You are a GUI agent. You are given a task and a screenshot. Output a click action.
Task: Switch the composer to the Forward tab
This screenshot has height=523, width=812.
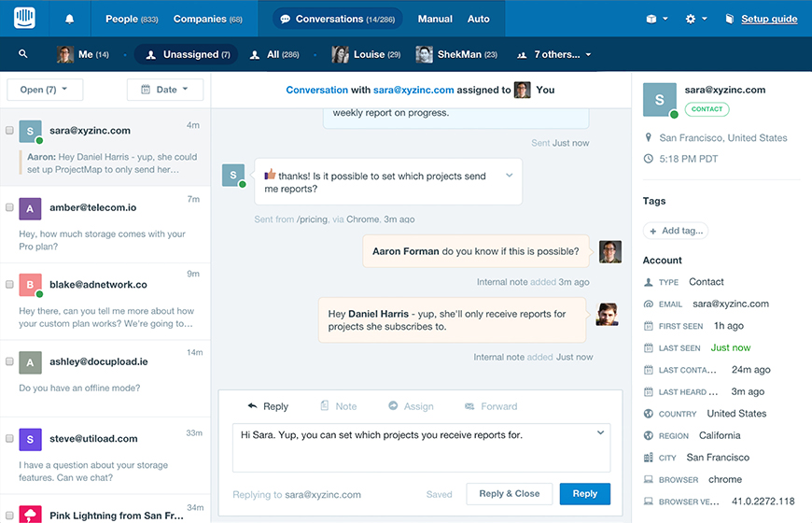click(x=491, y=406)
